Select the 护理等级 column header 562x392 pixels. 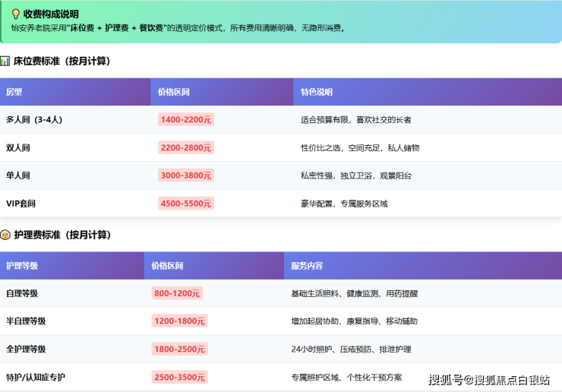pos(22,266)
